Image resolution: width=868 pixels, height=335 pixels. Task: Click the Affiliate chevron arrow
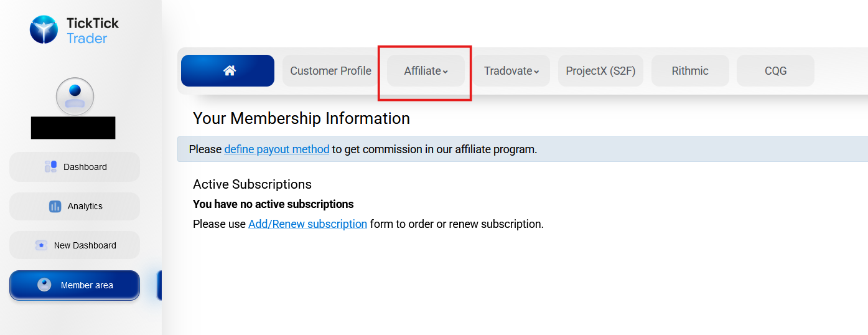446,72
